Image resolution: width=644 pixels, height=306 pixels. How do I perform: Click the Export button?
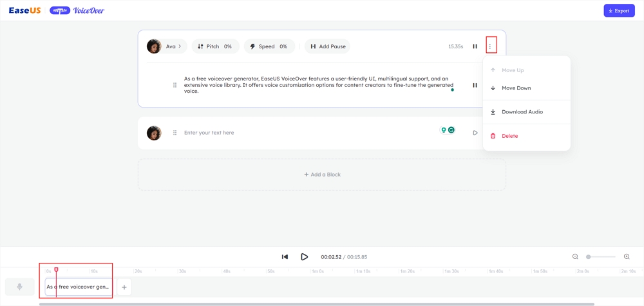tap(619, 11)
